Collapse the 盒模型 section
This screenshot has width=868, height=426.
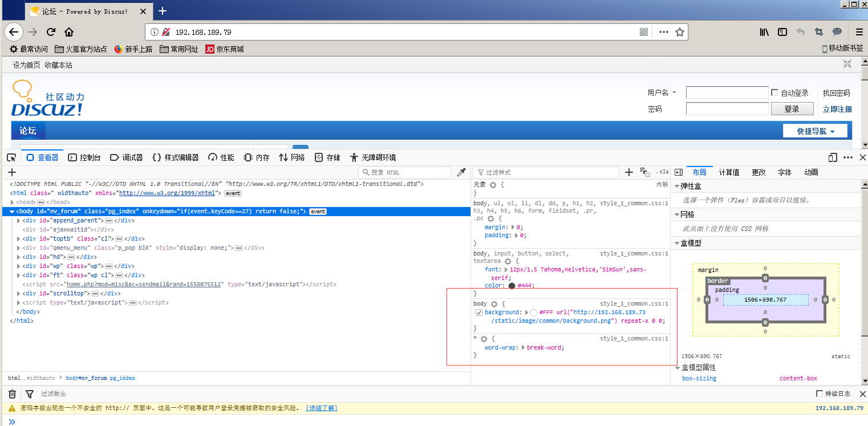(677, 243)
